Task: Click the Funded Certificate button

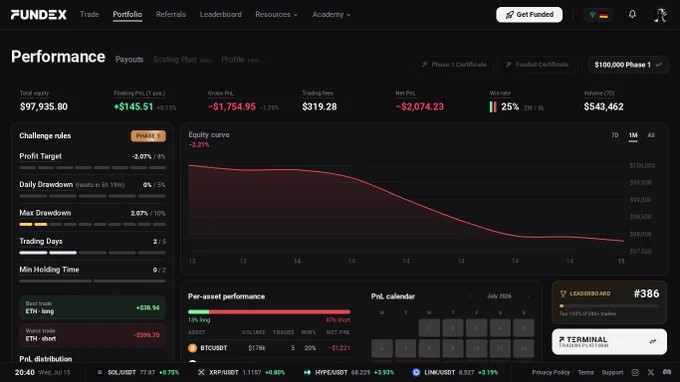Action: (537, 65)
